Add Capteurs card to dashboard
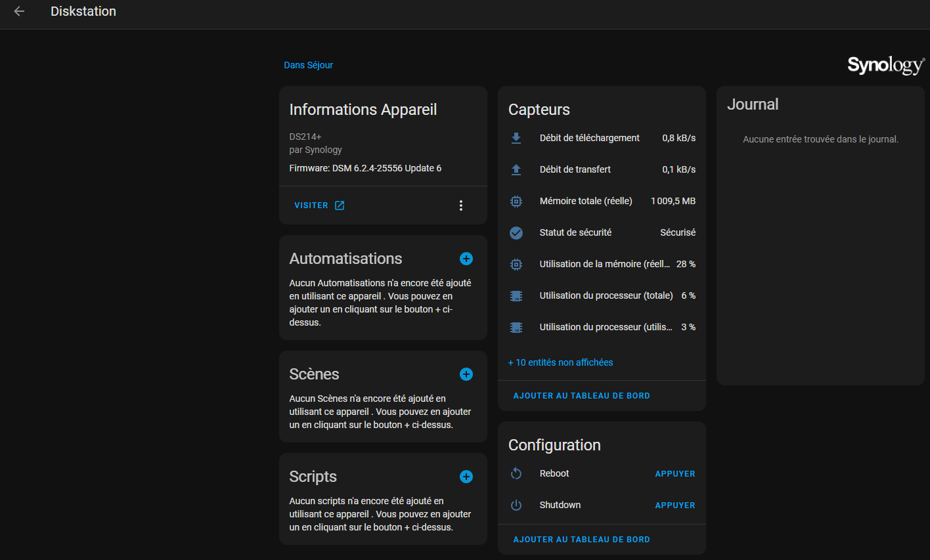930x560 pixels. click(x=582, y=396)
